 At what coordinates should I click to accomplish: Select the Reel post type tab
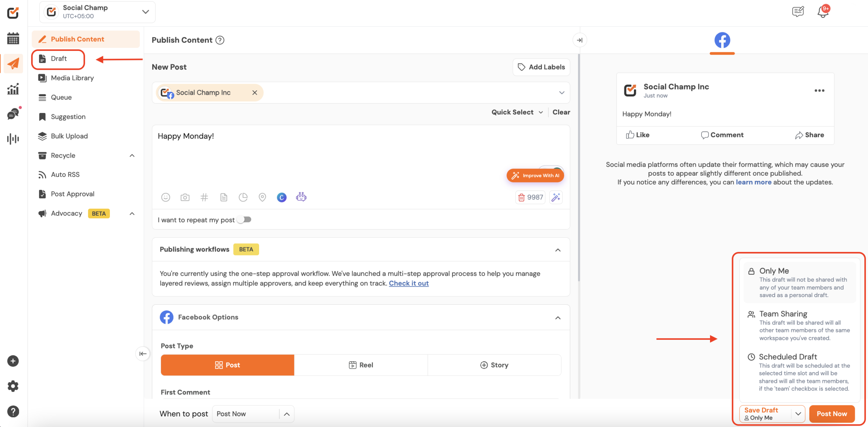[x=361, y=365]
